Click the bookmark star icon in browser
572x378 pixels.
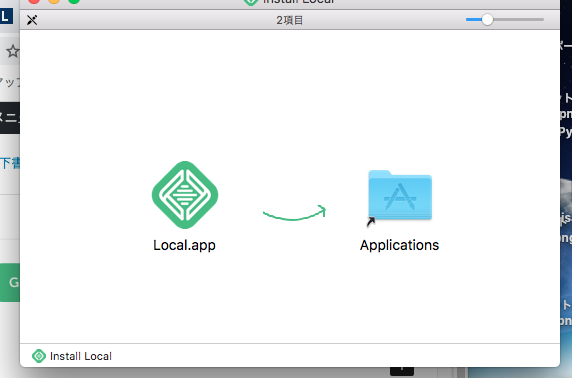[x=12, y=51]
